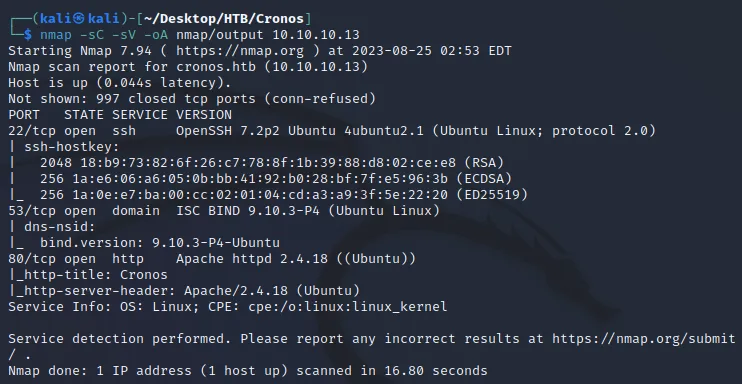Click the ECDSA hostkey fingerprint line
742x384 pixels.
[276, 179]
